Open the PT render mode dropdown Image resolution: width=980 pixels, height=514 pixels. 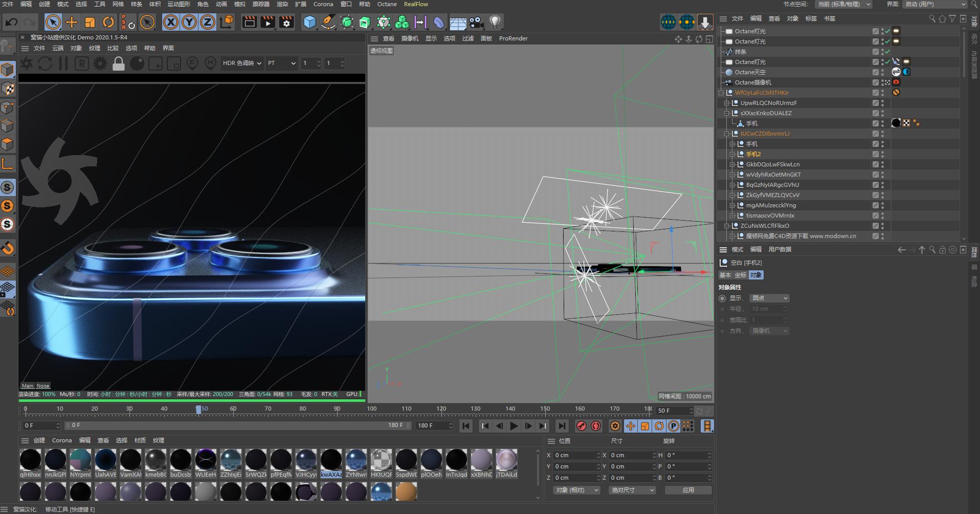coord(281,63)
